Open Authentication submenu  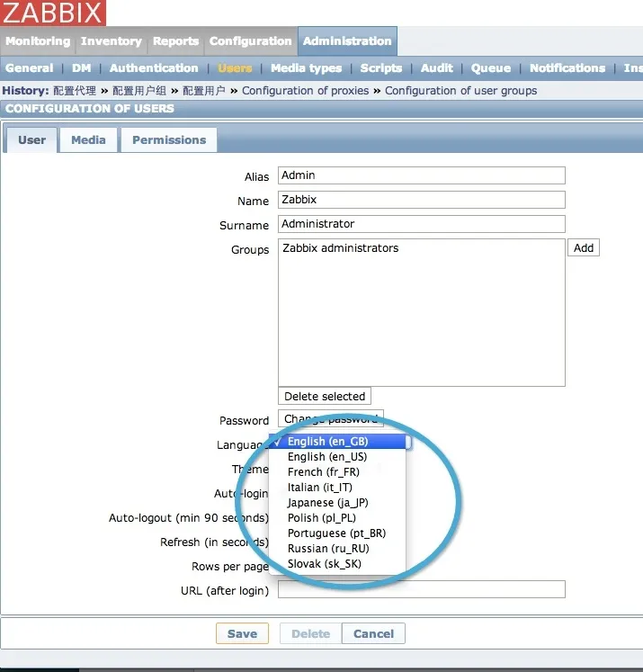[154, 68]
